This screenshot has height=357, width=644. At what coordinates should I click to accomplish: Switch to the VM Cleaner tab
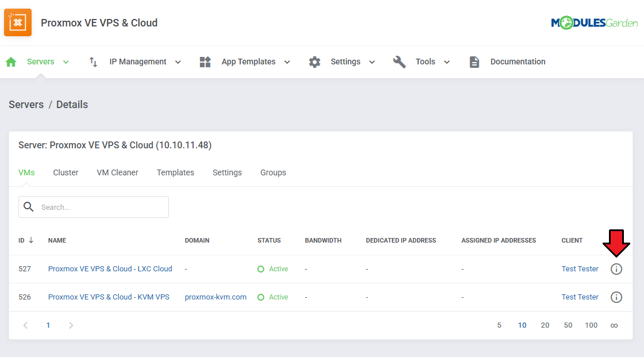[117, 172]
